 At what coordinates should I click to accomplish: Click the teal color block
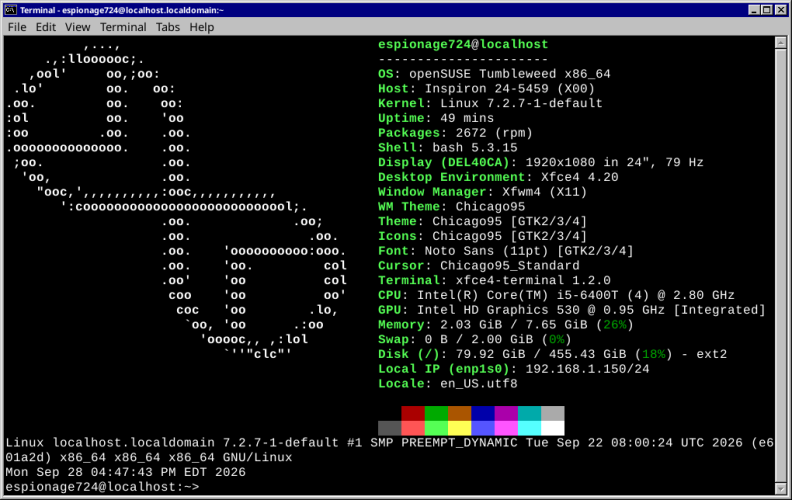(x=529, y=413)
